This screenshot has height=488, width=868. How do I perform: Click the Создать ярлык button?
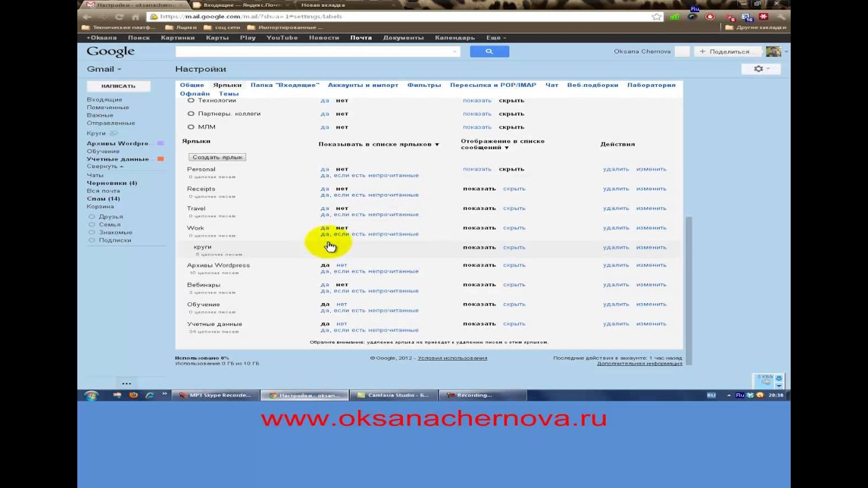coord(217,157)
